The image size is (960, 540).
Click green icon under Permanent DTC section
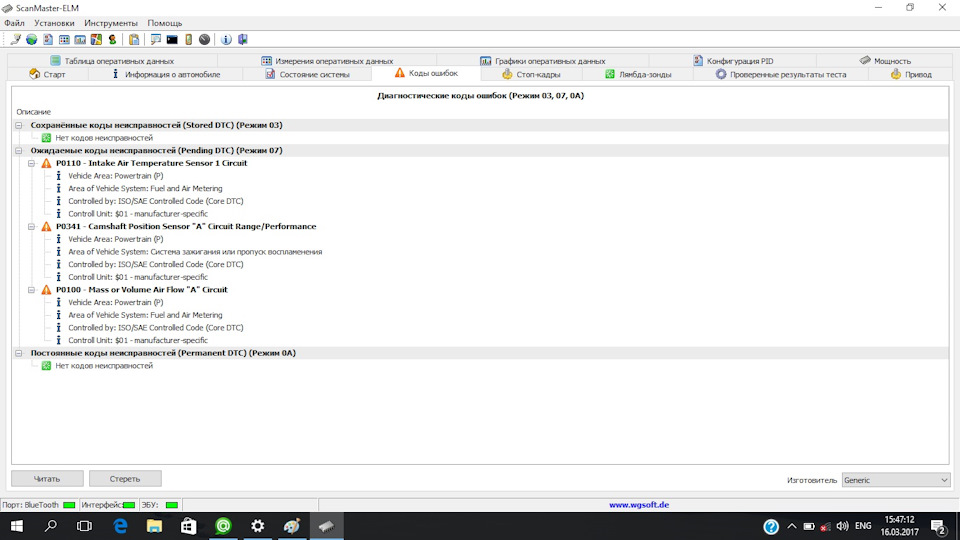pyautogui.click(x=46, y=366)
